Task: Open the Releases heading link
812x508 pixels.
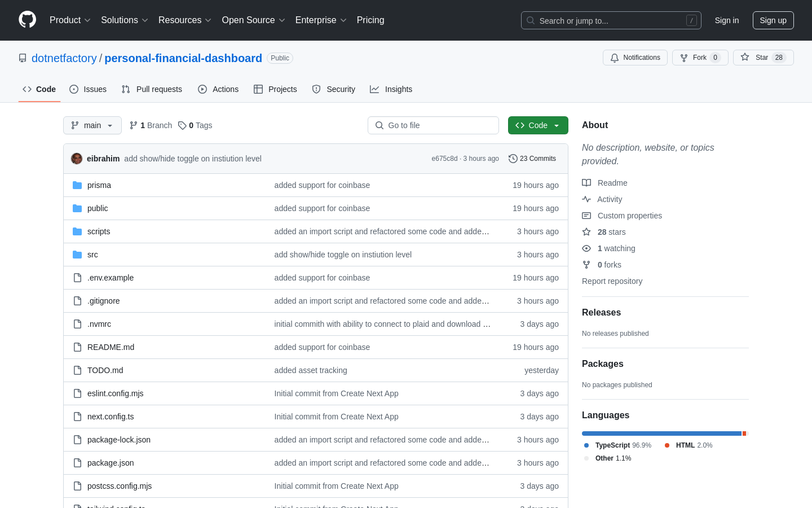Action: [601, 313]
